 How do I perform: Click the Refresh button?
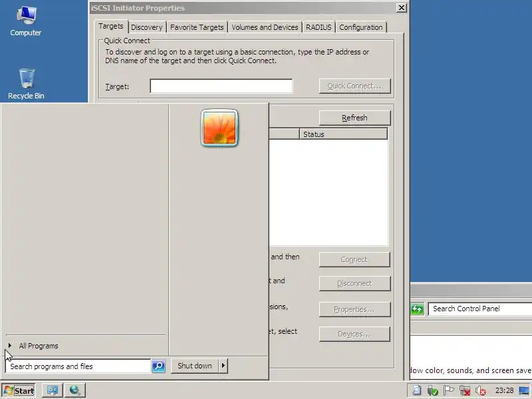(x=354, y=118)
